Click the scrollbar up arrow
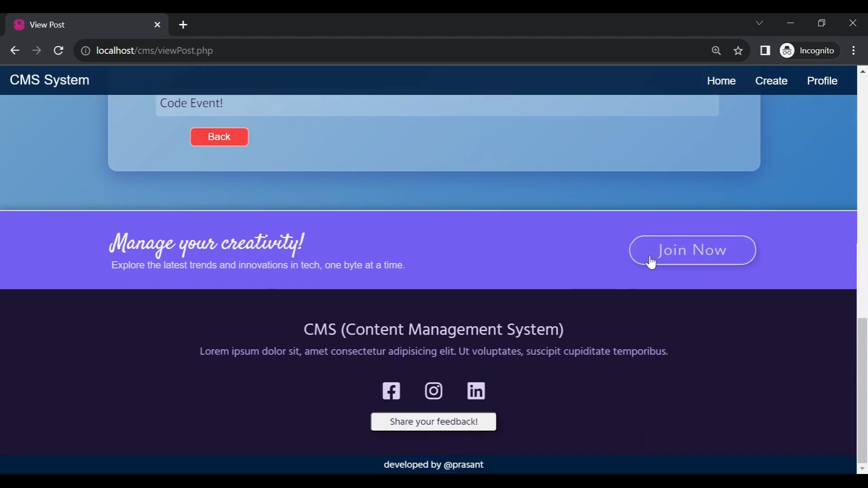868x488 pixels. click(x=863, y=71)
